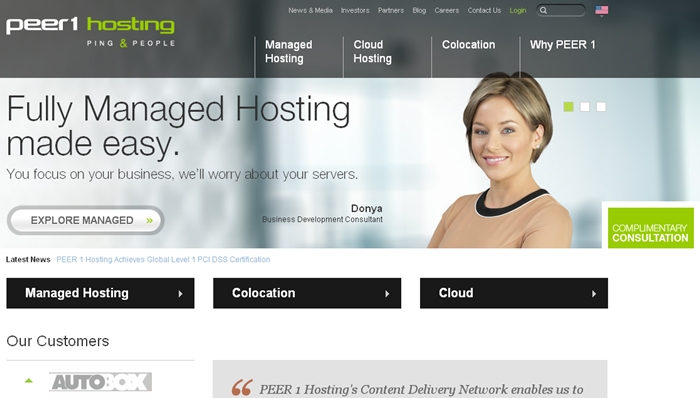700x398 pixels.
Task: Click the arrow on the Cloud black button
Action: coord(594,294)
